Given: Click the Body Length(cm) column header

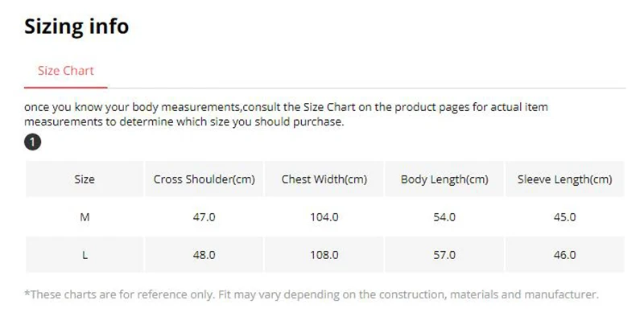Looking at the screenshot, I should click(x=444, y=179).
